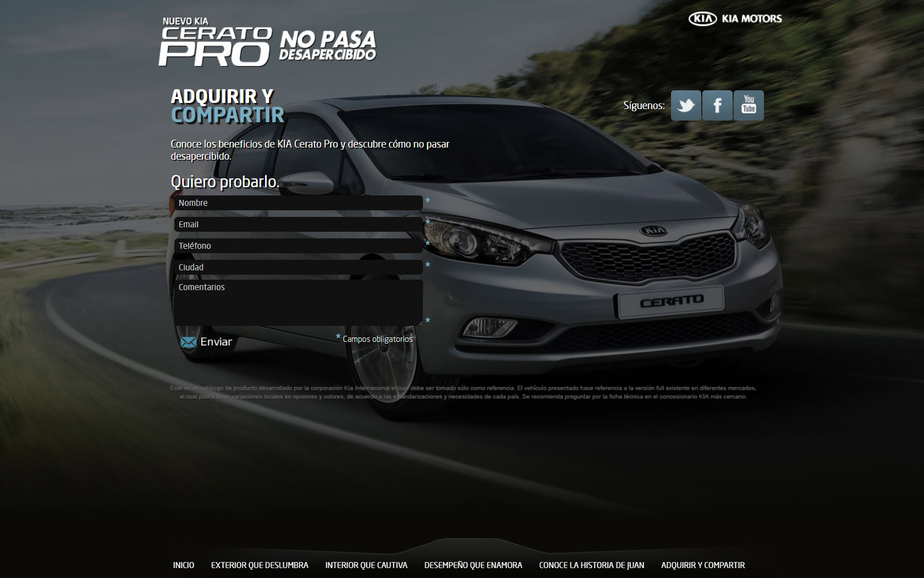Click inside the Comentarios text area
This screenshot has height=578, width=924.
(x=298, y=303)
